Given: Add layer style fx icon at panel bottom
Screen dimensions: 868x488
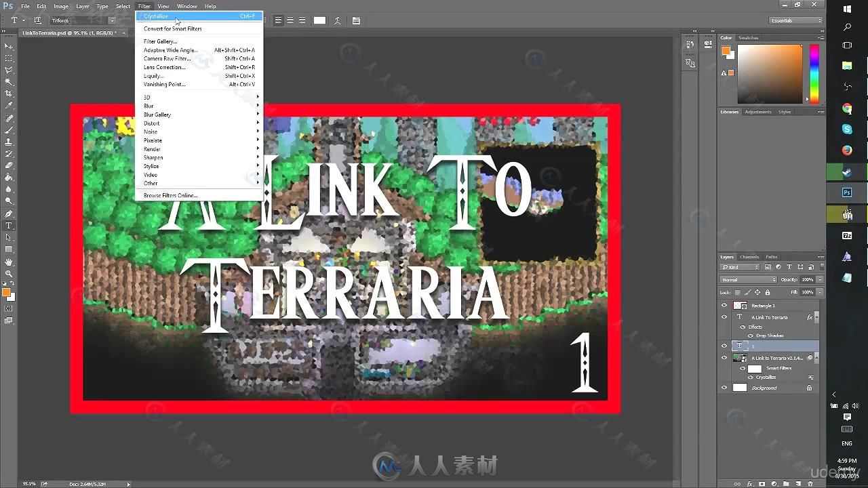Looking at the screenshot, I should (x=750, y=484).
